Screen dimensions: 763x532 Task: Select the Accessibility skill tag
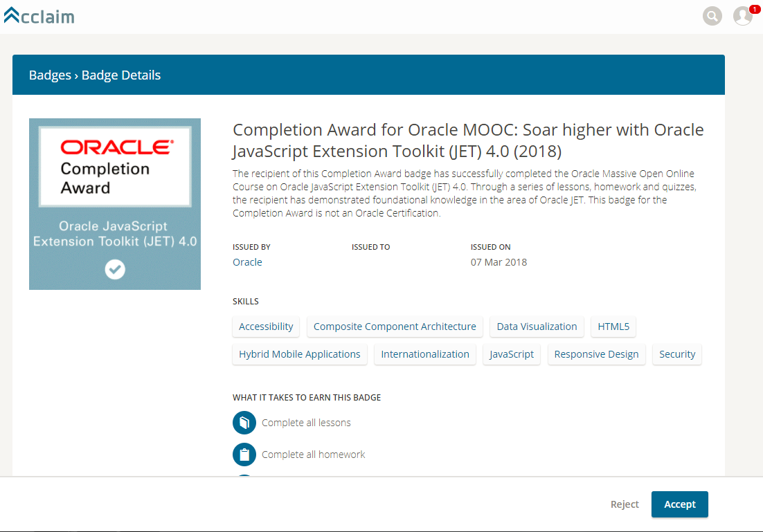point(266,327)
